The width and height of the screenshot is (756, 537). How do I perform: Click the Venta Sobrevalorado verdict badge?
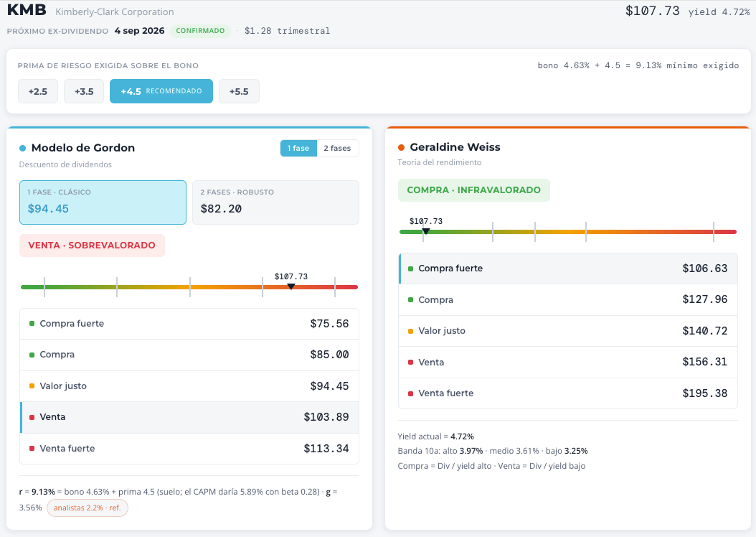click(92, 245)
